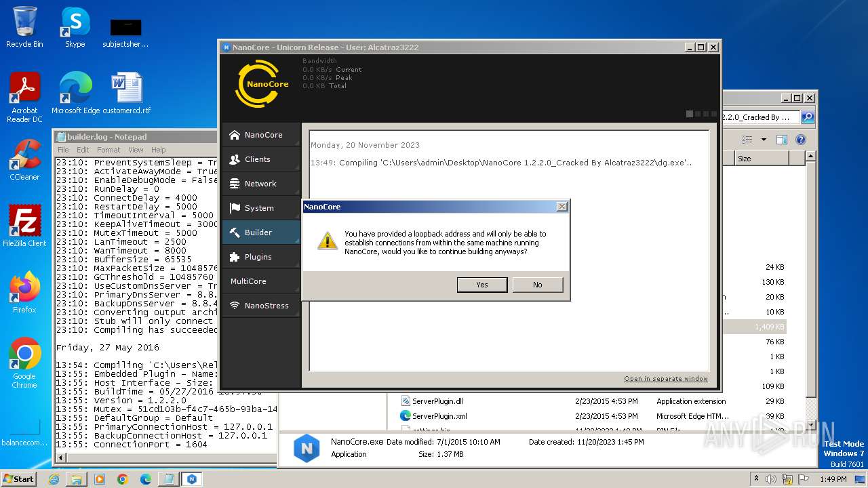Viewport: 868px width, 488px height.
Task: Close the NanoCore warning dialog
Action: pos(561,207)
